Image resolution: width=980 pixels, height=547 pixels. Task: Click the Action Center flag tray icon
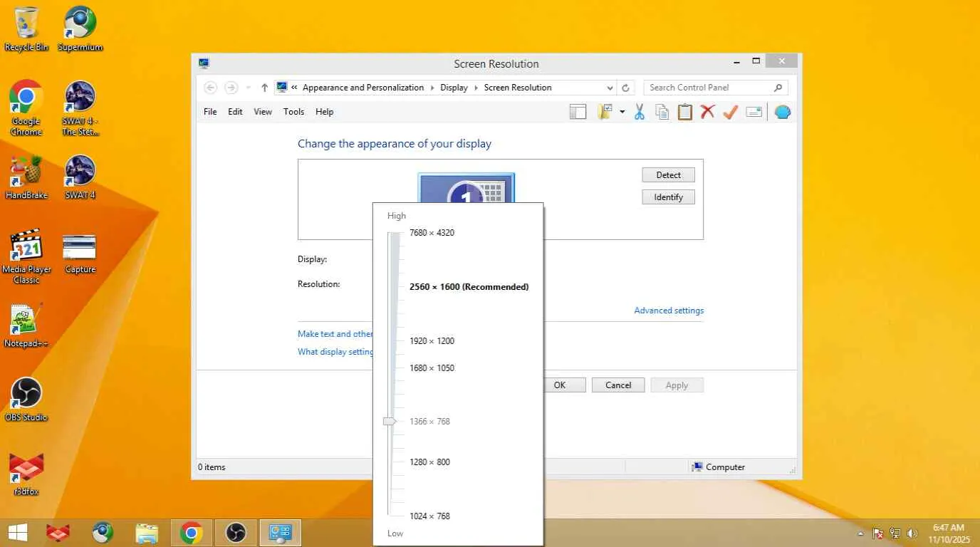click(878, 533)
